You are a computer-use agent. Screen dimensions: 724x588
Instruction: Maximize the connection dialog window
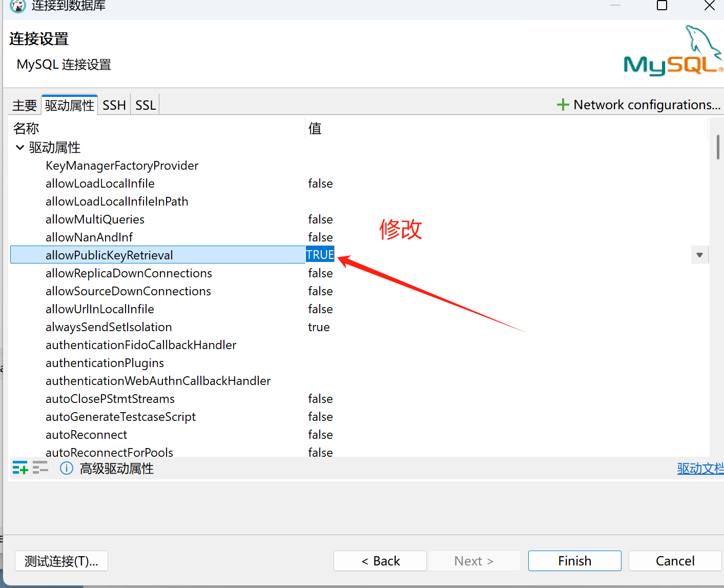click(x=661, y=6)
